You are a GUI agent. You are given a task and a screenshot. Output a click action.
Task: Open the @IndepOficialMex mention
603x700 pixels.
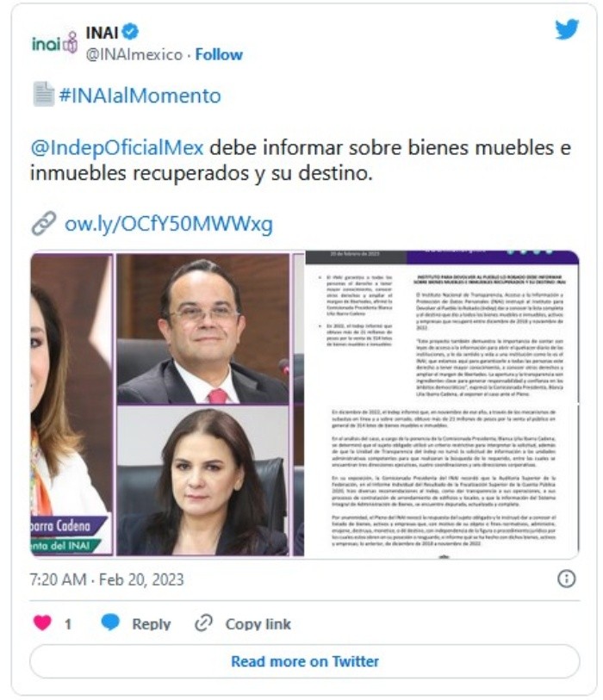click(x=117, y=148)
